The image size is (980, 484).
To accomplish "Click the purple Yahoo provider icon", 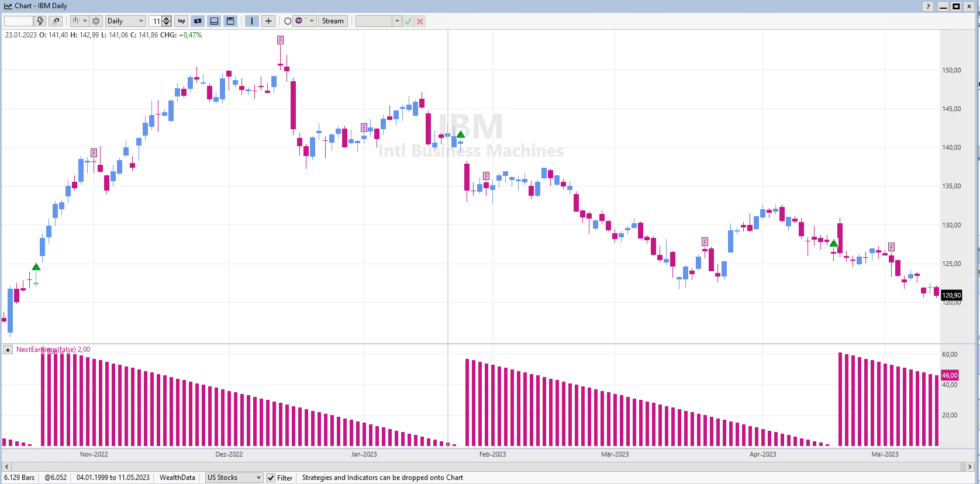I will 299,21.
